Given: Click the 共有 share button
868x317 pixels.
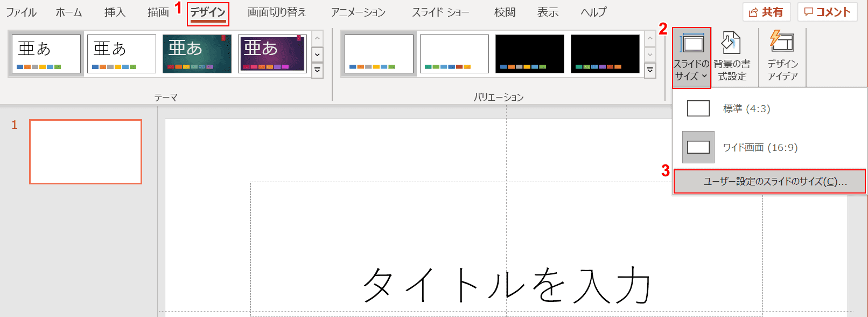Looking at the screenshot, I should coord(766,12).
